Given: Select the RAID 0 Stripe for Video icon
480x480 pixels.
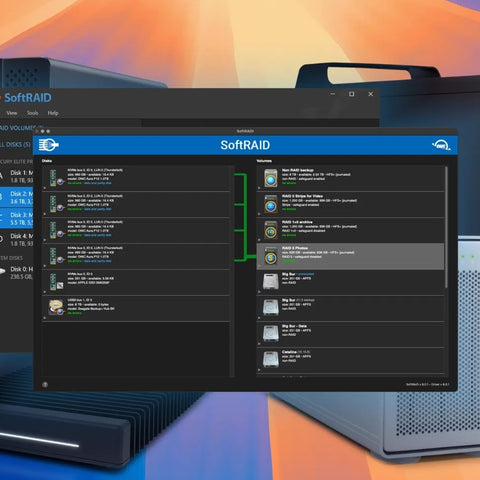Looking at the screenshot, I should (271, 204).
